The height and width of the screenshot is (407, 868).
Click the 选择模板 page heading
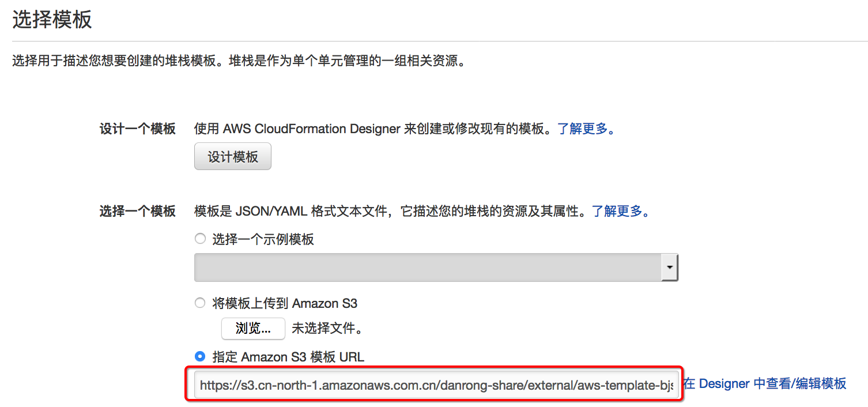[x=52, y=20]
